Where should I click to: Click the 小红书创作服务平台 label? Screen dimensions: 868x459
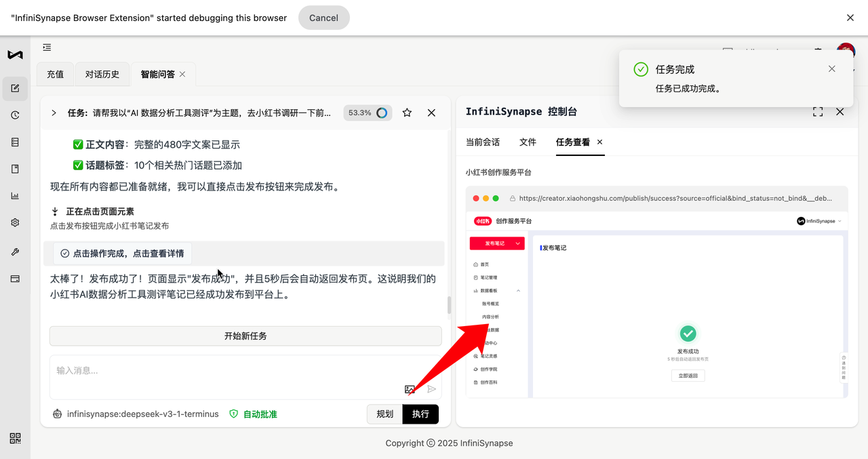pyautogui.click(x=498, y=172)
